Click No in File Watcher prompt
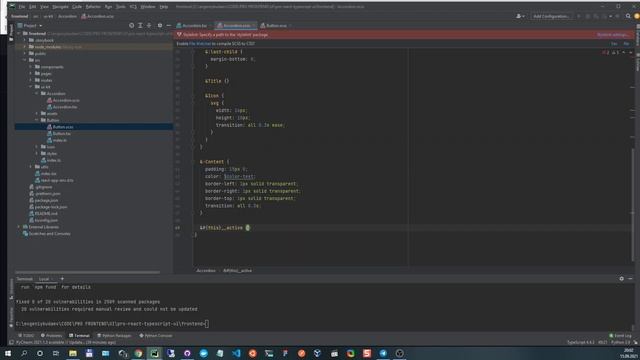The height and width of the screenshot is (360, 640). (626, 44)
